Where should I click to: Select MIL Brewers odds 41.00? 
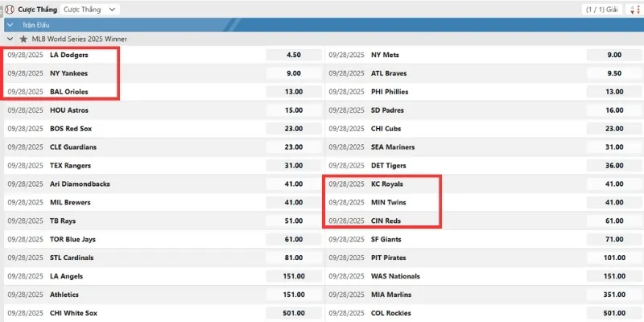pos(294,203)
